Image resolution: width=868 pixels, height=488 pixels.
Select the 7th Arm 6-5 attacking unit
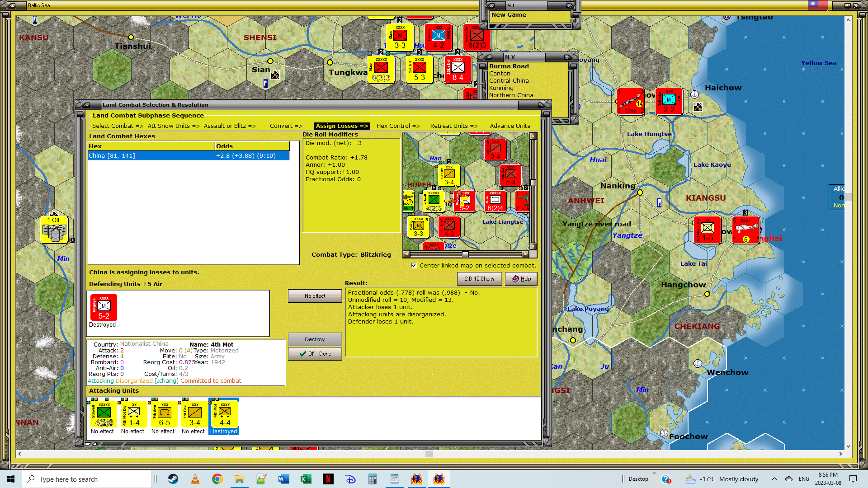coord(164,414)
